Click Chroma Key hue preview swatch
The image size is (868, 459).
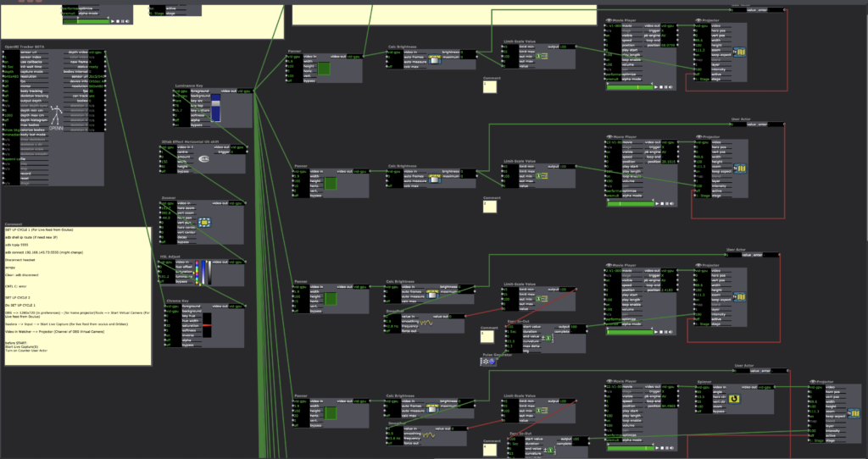tap(207, 325)
